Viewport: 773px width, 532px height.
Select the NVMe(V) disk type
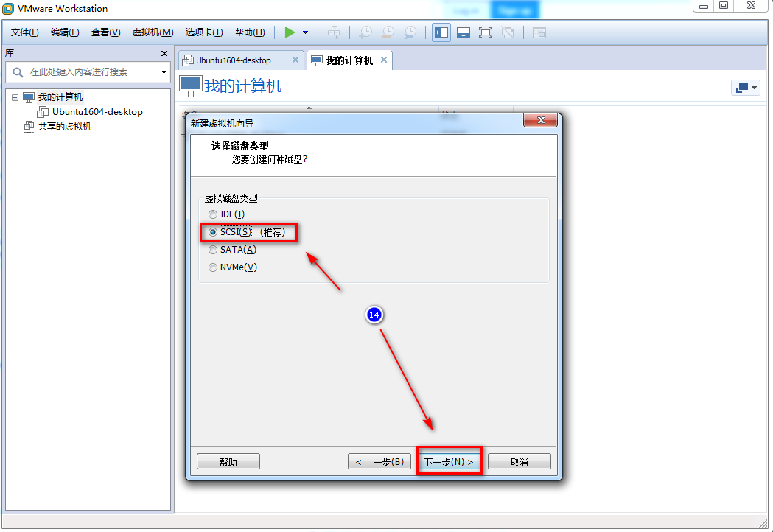[233, 267]
